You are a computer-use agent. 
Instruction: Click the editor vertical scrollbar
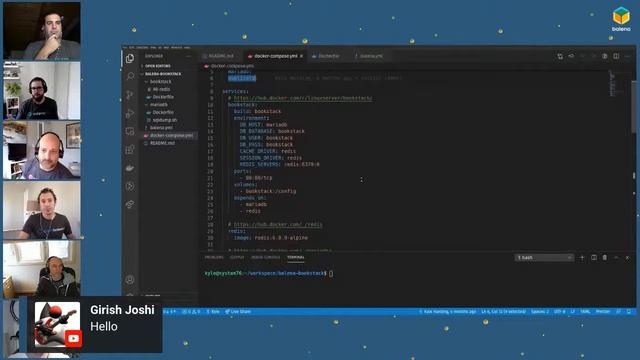[x=633, y=107]
